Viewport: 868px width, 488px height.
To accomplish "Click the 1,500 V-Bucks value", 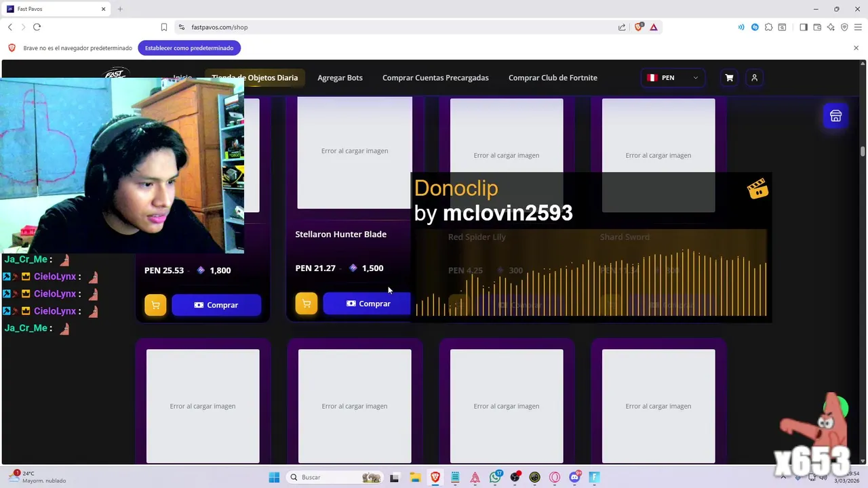I will (x=372, y=268).
